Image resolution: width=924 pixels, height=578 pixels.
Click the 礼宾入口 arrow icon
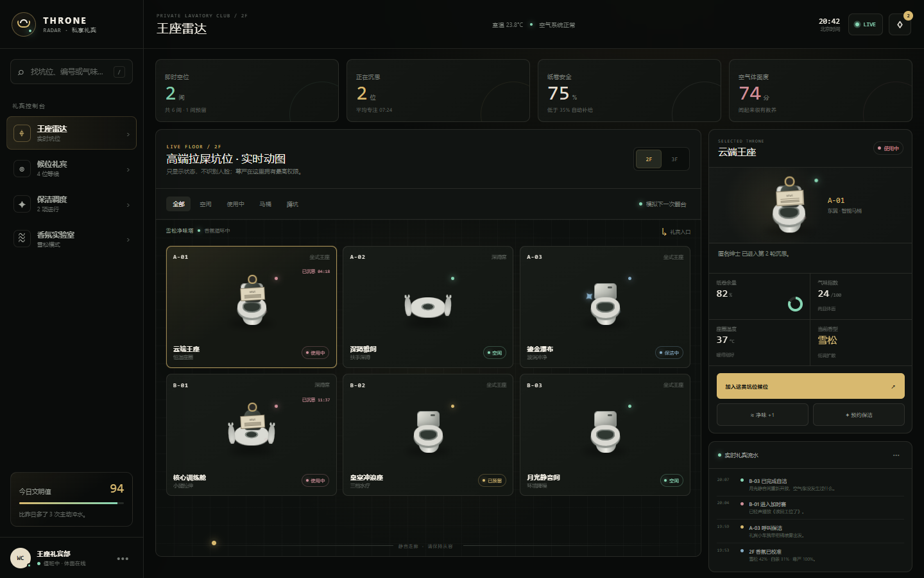click(x=664, y=232)
